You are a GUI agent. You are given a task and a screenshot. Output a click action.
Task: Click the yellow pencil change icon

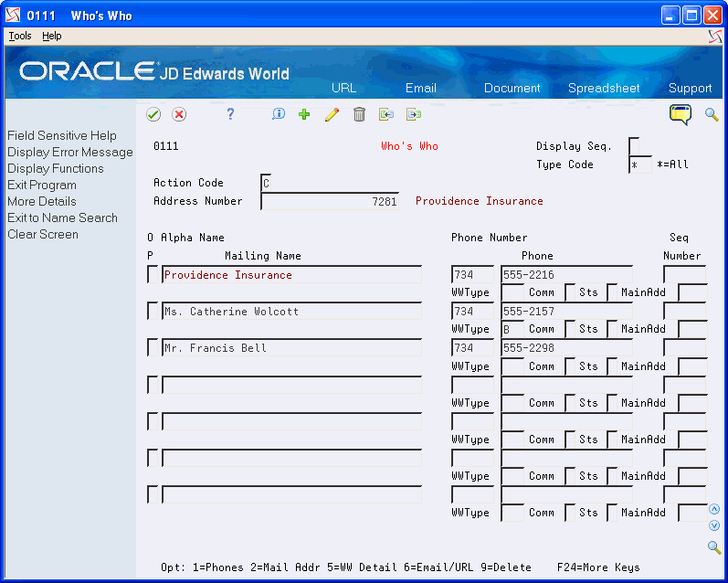coord(332,114)
